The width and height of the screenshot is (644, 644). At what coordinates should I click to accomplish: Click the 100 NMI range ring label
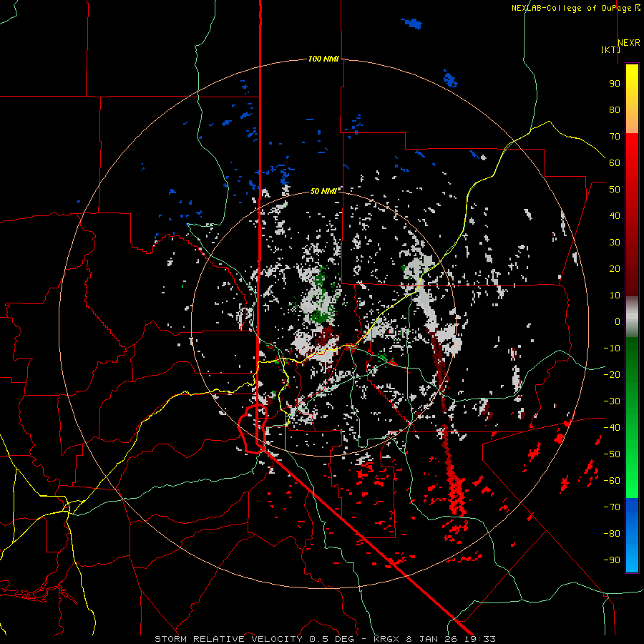tap(323, 59)
